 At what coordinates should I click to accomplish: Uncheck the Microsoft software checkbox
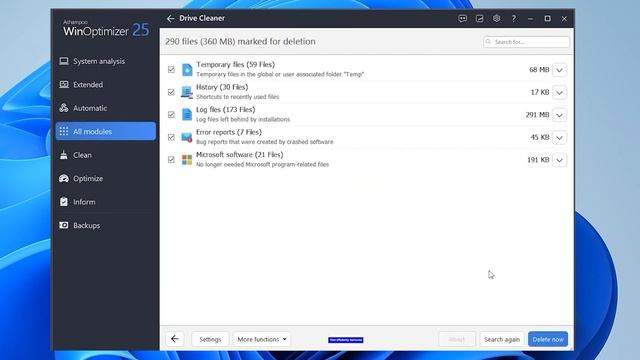point(171,160)
